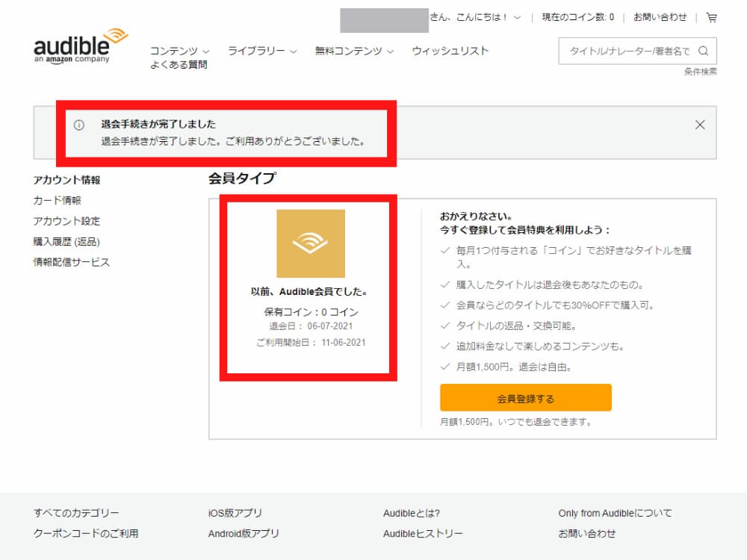Image resolution: width=747 pixels, height=560 pixels.
Task: Click the 保有コイン：0 コイン text
Action: (x=311, y=312)
